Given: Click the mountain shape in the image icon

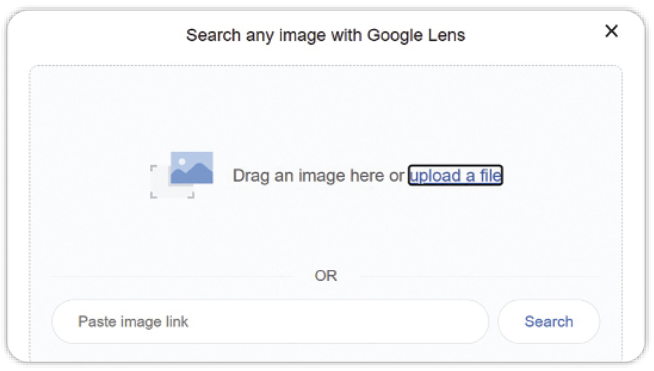Looking at the screenshot, I should 192,173.
